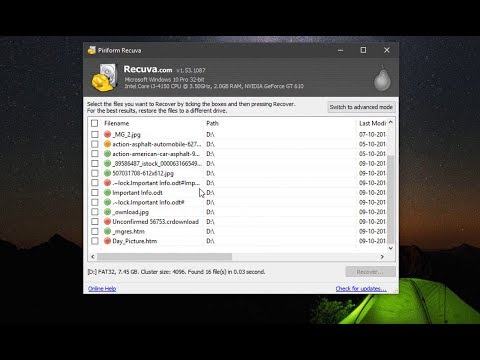Select the Day_Picture.htm filename
Image resolution: width=480 pixels, height=360 pixels.
point(135,241)
